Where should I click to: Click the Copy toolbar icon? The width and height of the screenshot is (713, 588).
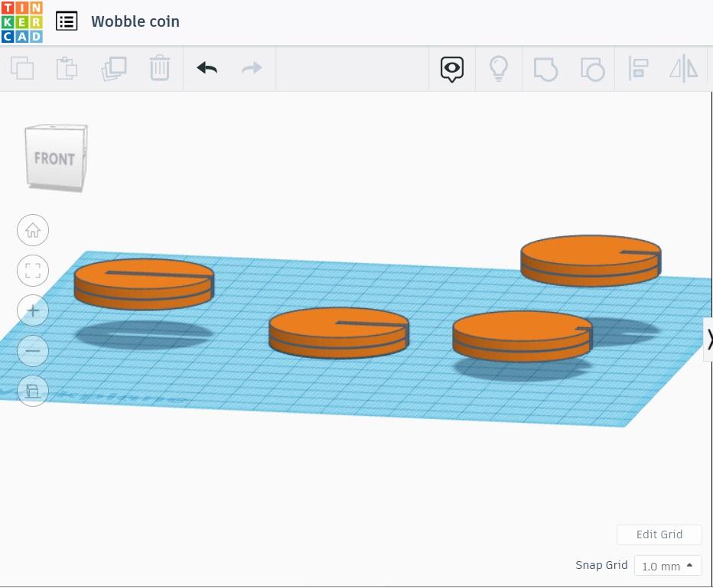tap(22, 68)
